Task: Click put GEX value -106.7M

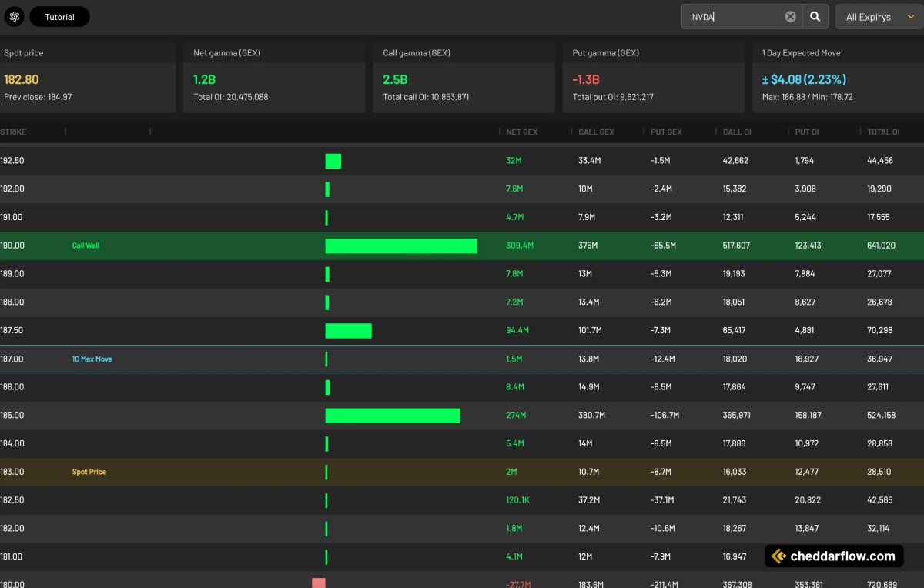Action: pyautogui.click(x=665, y=416)
